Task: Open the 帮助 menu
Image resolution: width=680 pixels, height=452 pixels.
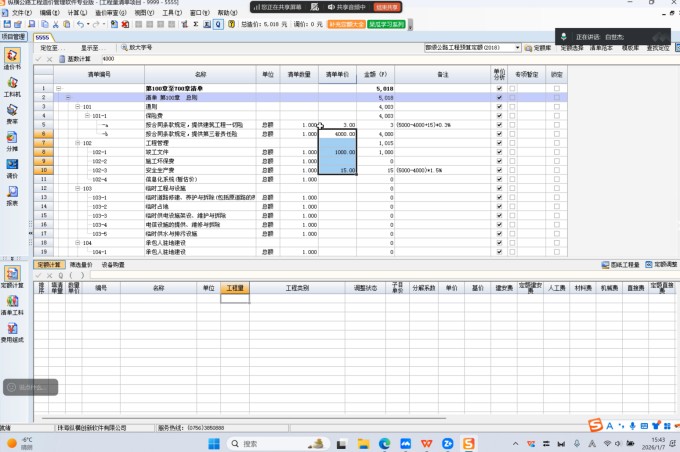Action: pos(226,12)
